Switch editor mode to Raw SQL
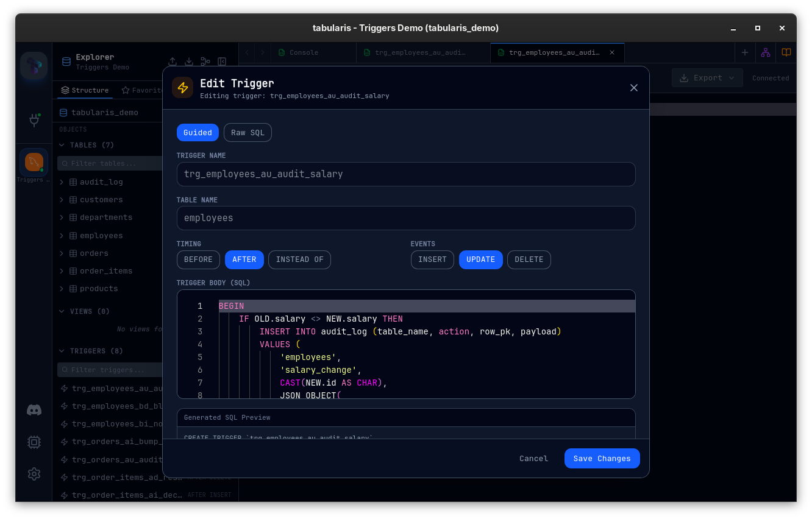Viewport: 812px width, 519px height. coord(248,133)
